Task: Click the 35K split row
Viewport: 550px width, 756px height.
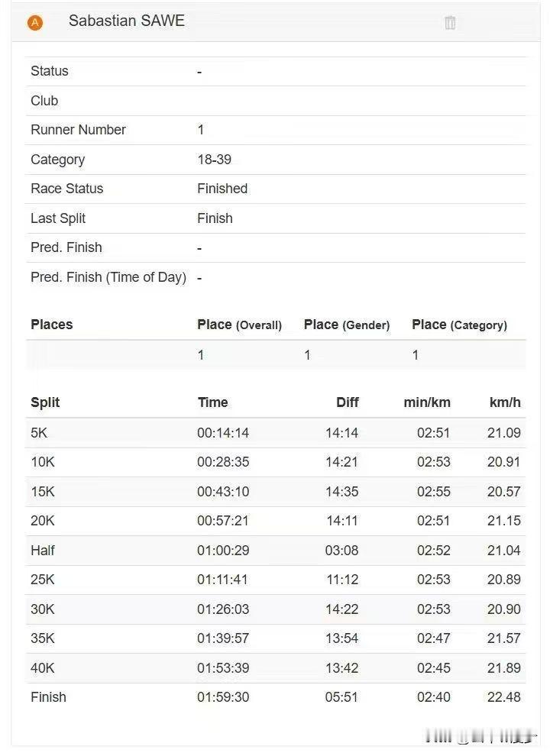Action: [275, 638]
